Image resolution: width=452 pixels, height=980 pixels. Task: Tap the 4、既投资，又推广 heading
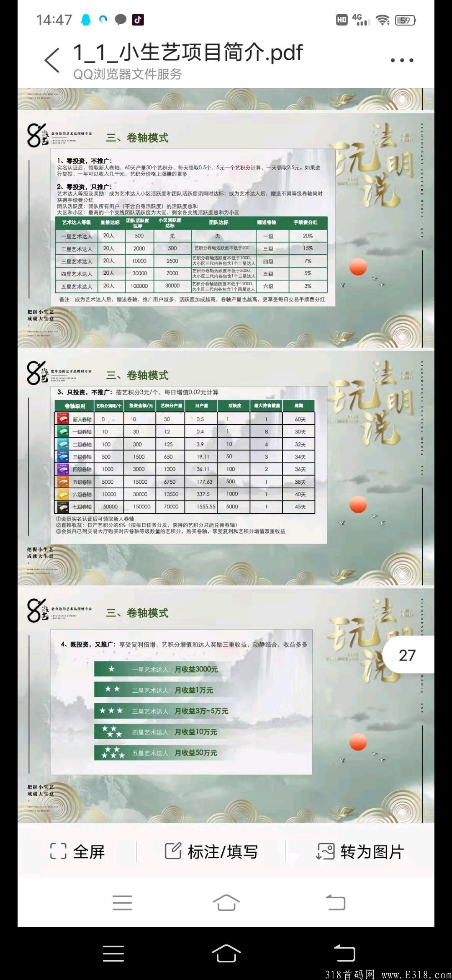[88, 644]
